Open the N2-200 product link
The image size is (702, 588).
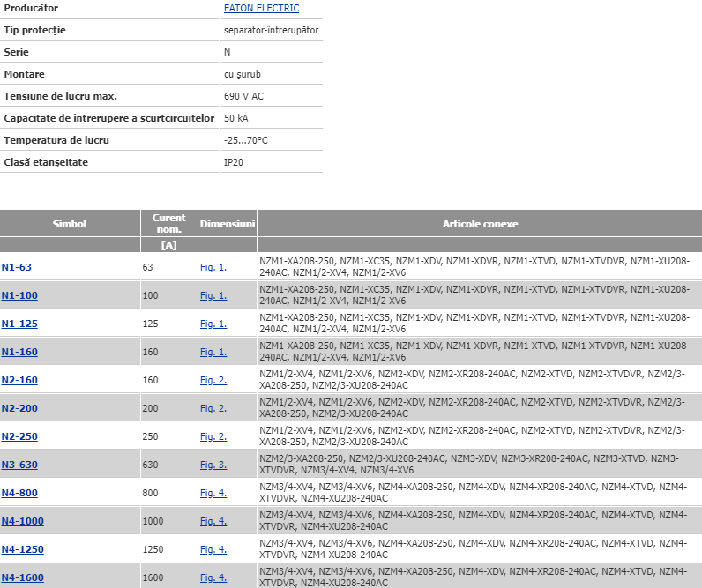coord(19,408)
